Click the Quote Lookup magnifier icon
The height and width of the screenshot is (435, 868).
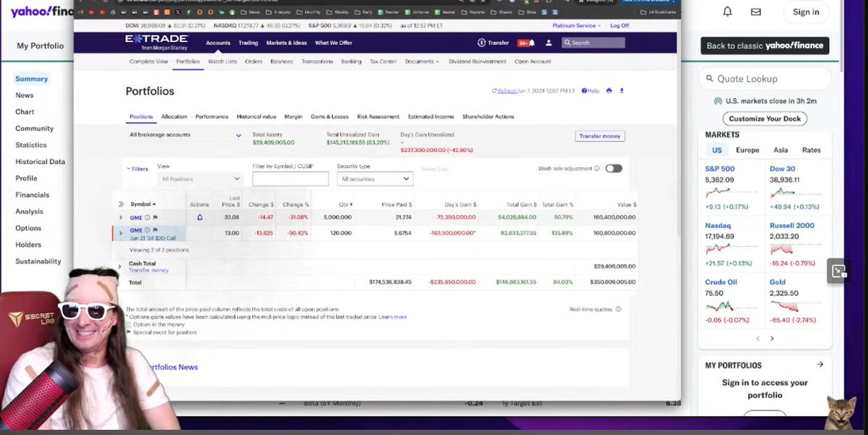point(708,79)
